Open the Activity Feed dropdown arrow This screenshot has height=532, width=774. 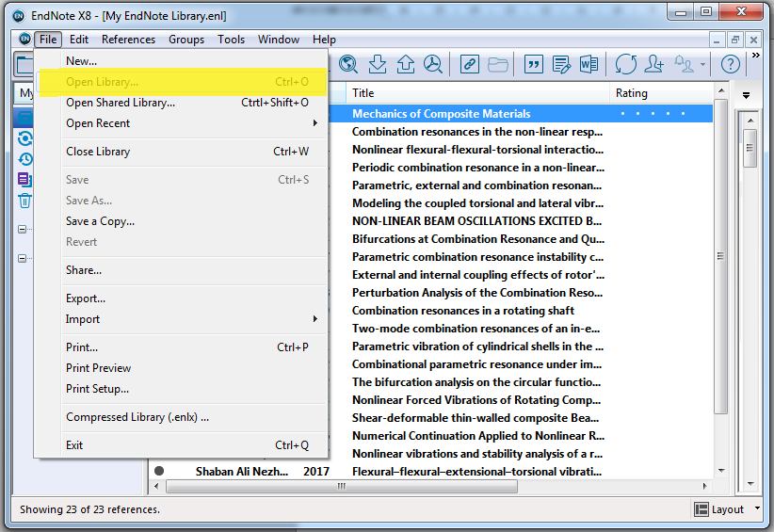702,64
